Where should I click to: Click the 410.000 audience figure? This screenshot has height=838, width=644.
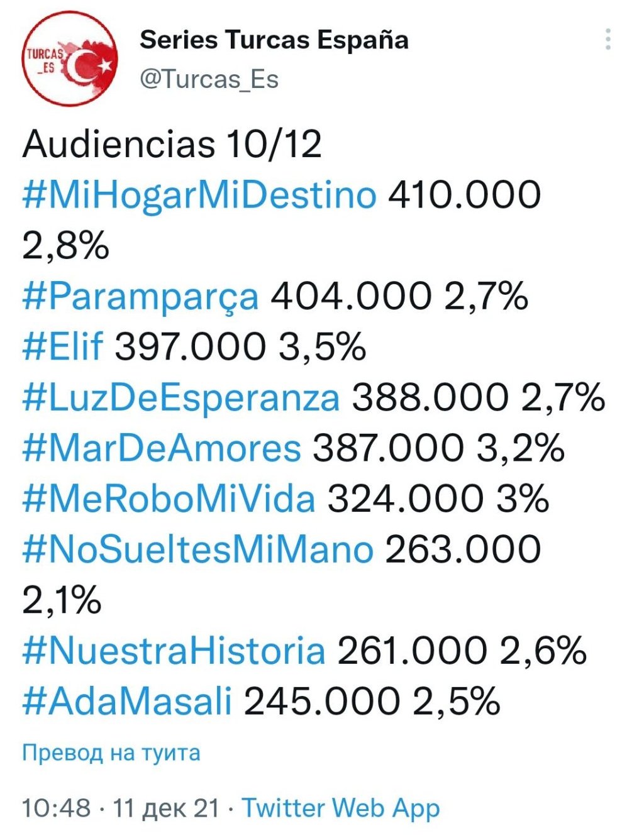(x=464, y=195)
